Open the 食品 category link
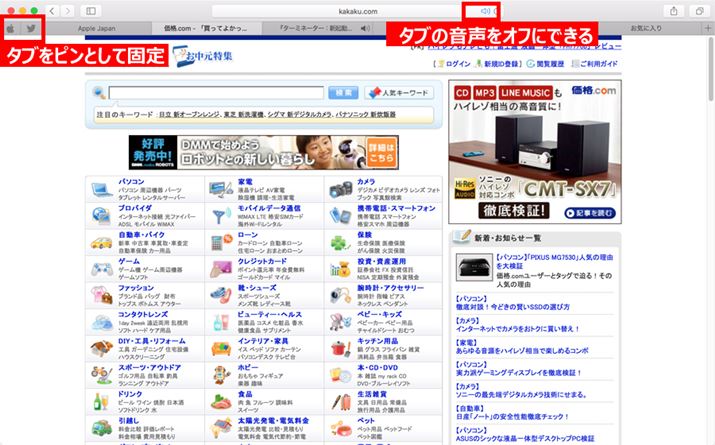 pos(245,394)
